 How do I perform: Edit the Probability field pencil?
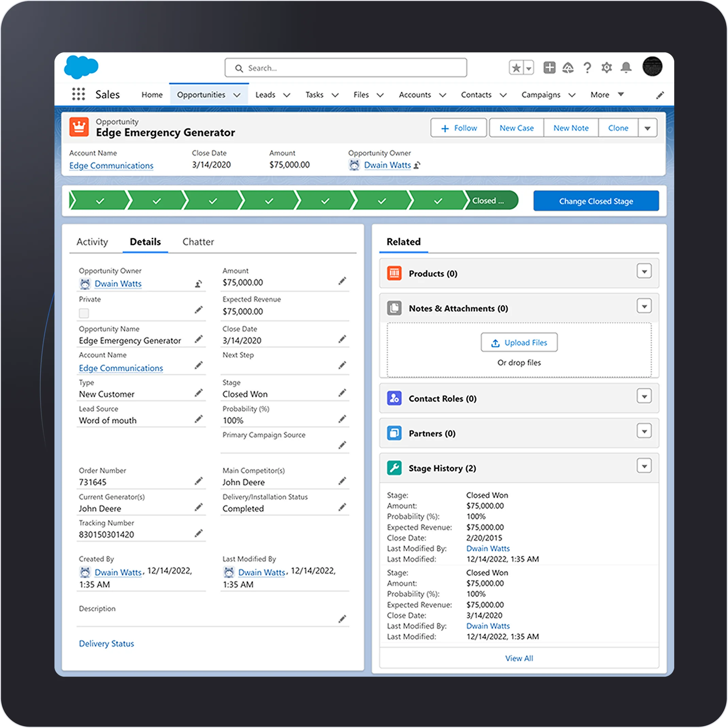tap(342, 419)
